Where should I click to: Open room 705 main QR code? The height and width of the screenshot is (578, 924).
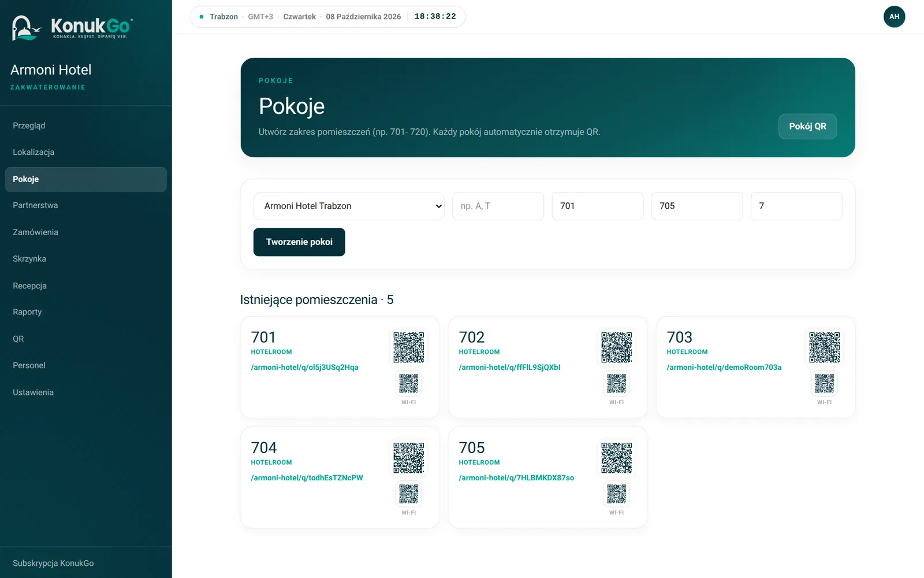[x=617, y=458]
